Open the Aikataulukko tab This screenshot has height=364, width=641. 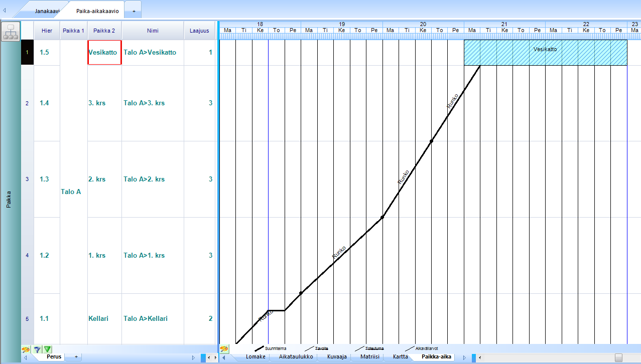pos(296,357)
